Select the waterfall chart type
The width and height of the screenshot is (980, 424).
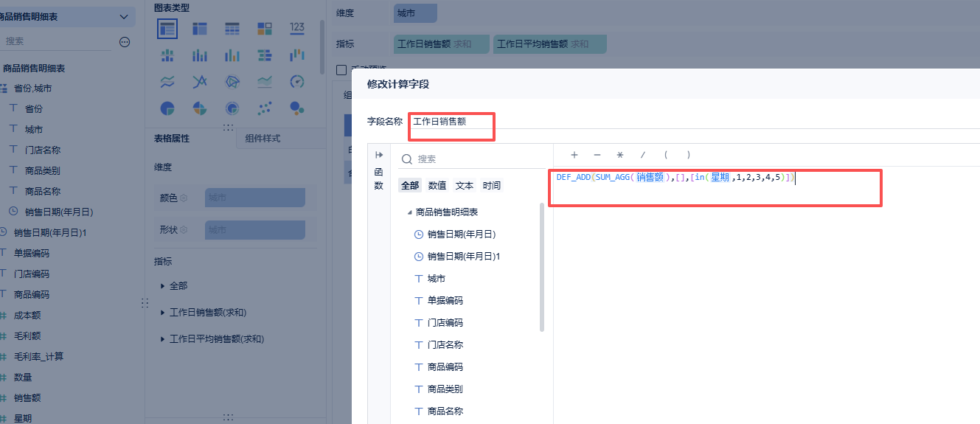coord(297,55)
